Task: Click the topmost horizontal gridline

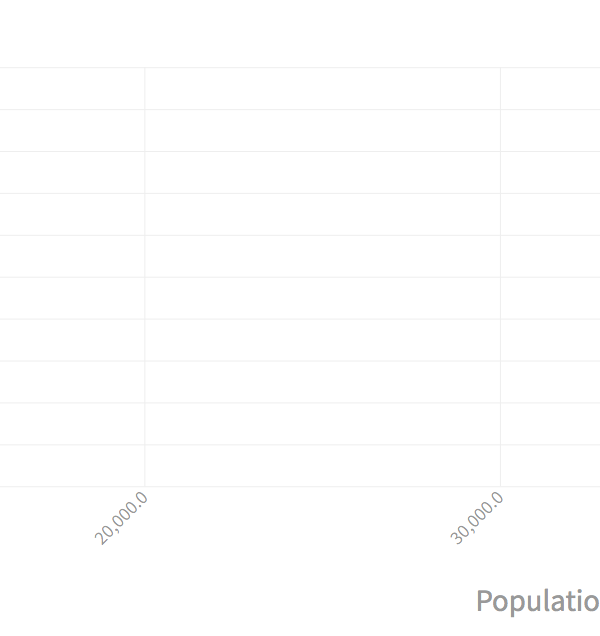Action: point(300,68)
